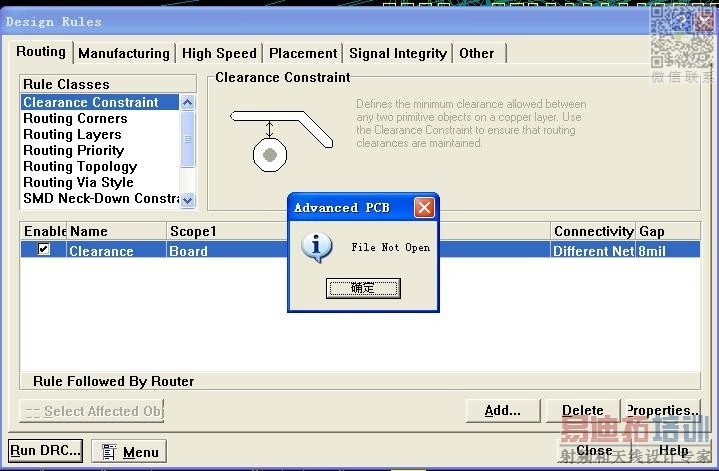Click the Close button of Design Rules
Viewport: 719px width, 471px height.
point(594,450)
